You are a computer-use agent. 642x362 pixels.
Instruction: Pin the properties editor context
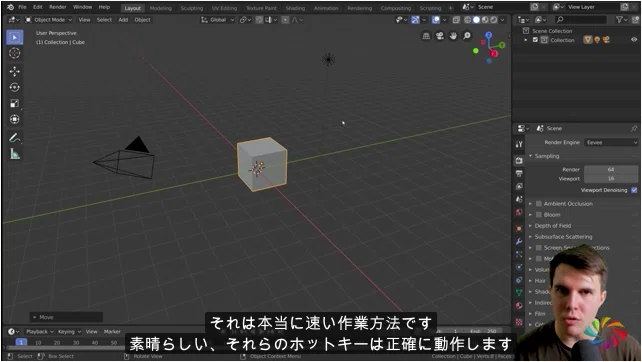[634, 129]
